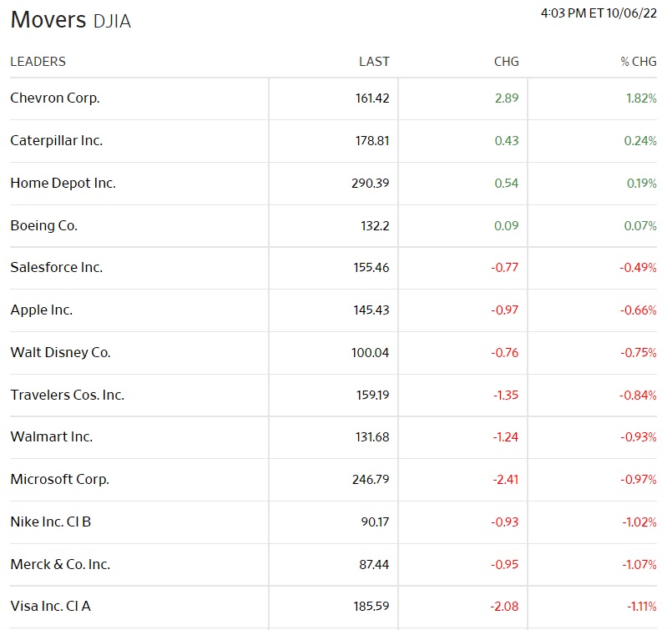Click Chevron percent change 1.82%
This screenshot has width=672, height=630.
pos(641,98)
